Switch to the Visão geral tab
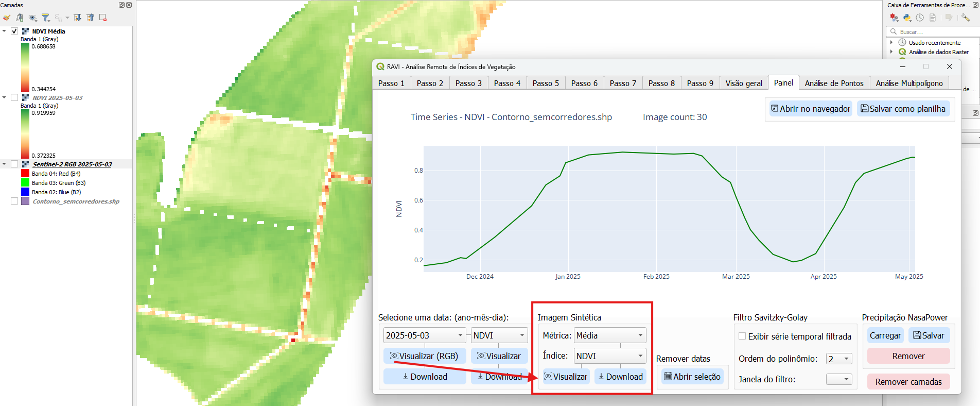 pyautogui.click(x=743, y=83)
